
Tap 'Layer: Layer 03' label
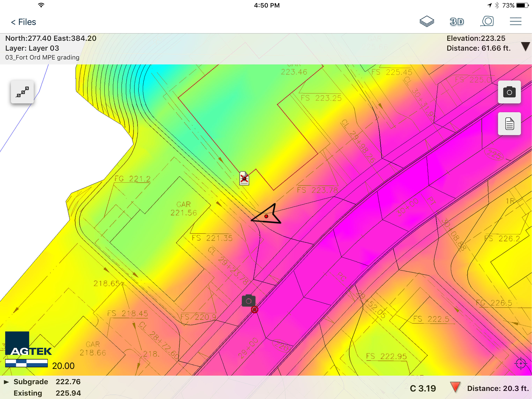click(32, 48)
